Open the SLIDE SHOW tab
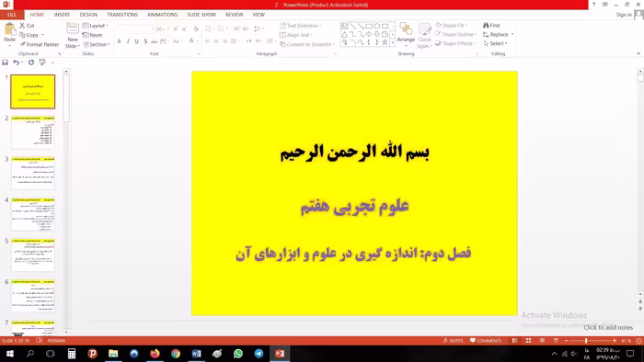The image size is (644, 362). click(201, 15)
